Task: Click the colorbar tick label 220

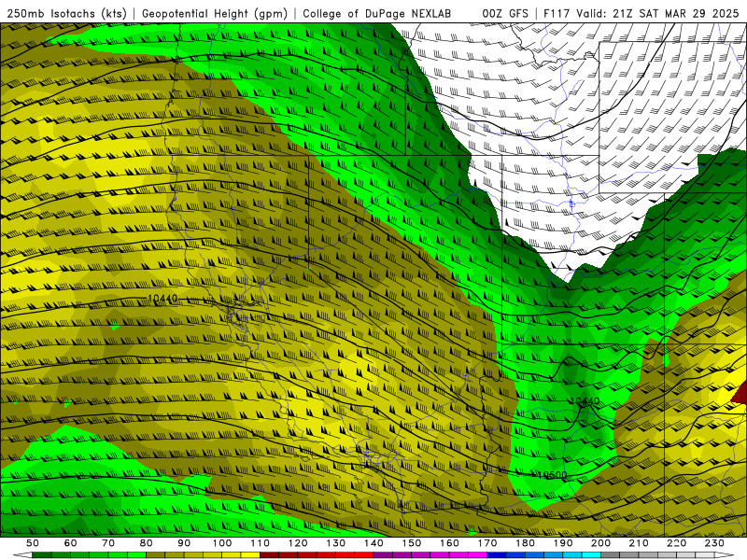Action: 676,543
